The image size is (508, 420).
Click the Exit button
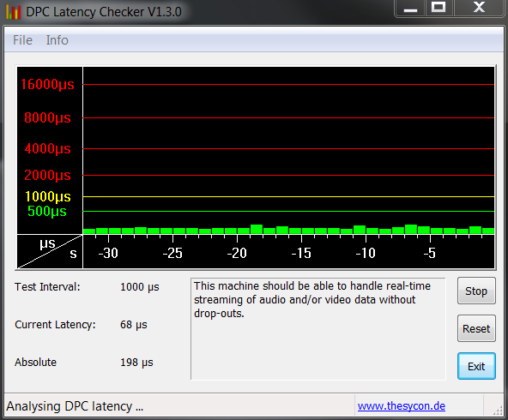(476, 366)
